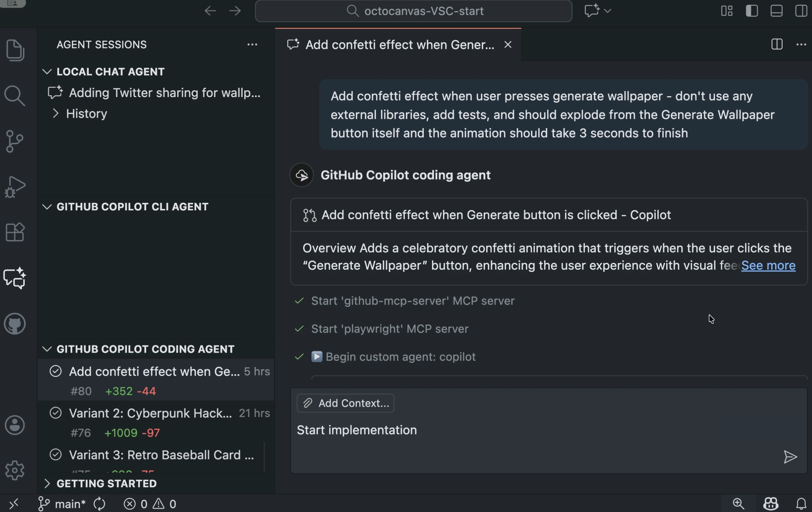812x512 pixels.
Task: Open the chat dropdown arrow in title bar
Action: point(608,11)
